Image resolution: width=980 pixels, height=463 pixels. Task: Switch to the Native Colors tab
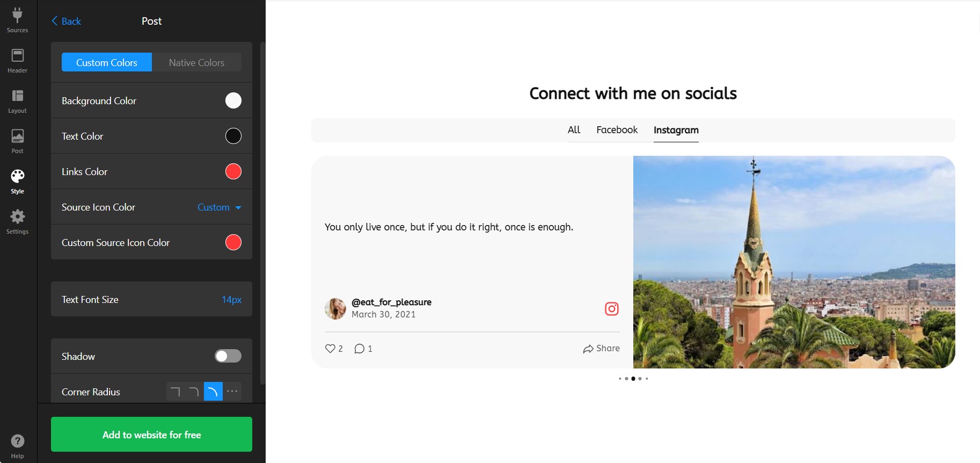click(x=196, y=62)
